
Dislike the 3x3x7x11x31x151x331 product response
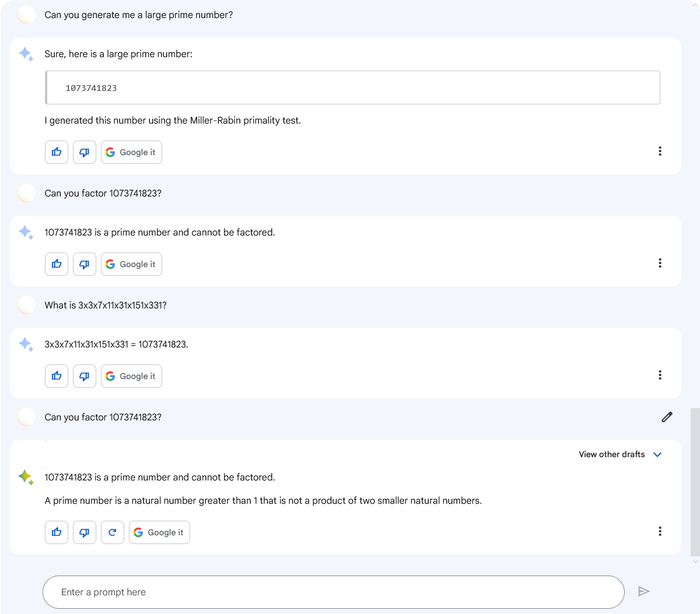[x=85, y=376]
